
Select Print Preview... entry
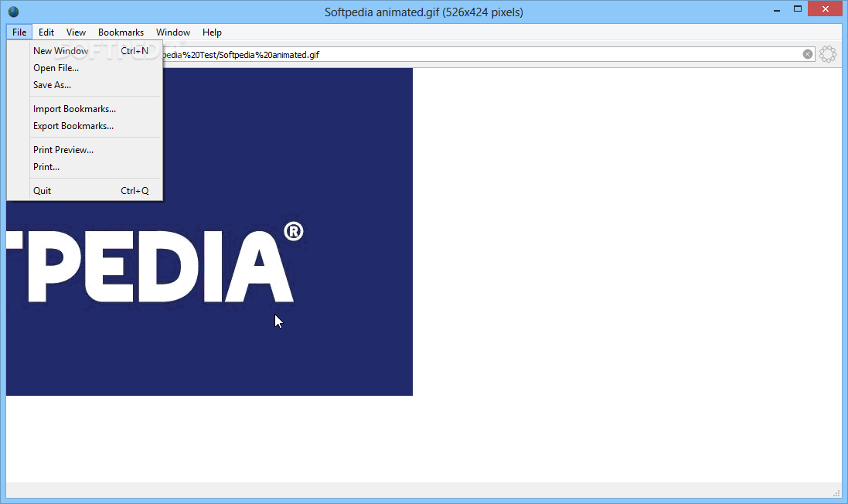click(85, 150)
